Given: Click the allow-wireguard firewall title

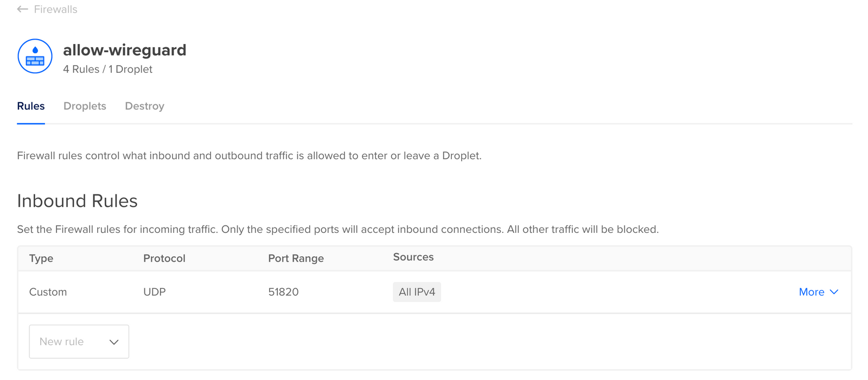Looking at the screenshot, I should click(x=125, y=49).
